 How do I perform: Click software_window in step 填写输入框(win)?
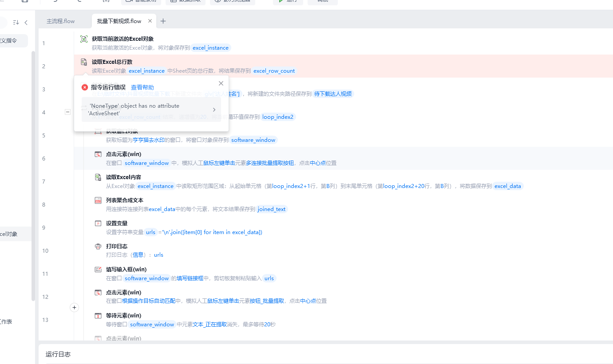(147, 278)
